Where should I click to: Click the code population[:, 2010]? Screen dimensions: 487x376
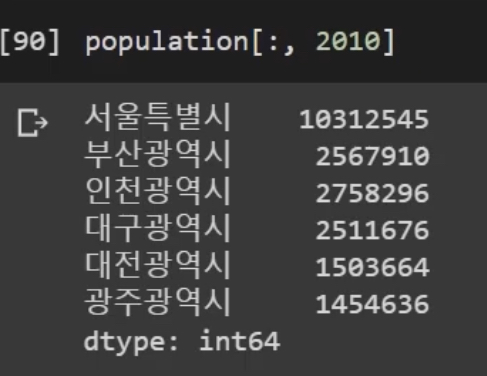coord(240,42)
